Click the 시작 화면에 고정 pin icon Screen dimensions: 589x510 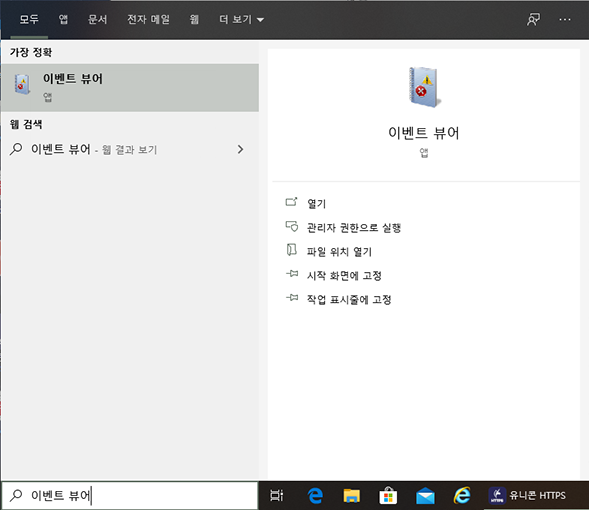click(x=292, y=274)
